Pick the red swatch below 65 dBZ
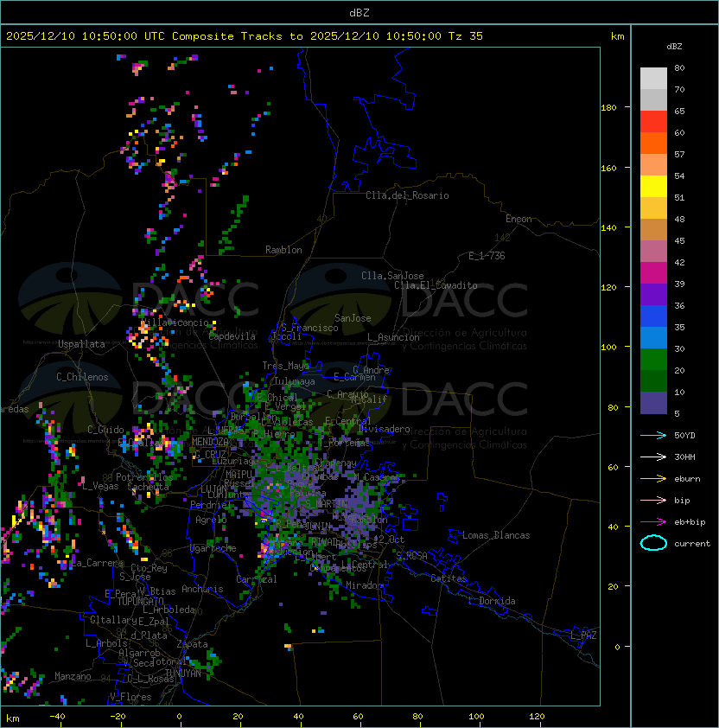This screenshot has width=719, height=728. 653,122
